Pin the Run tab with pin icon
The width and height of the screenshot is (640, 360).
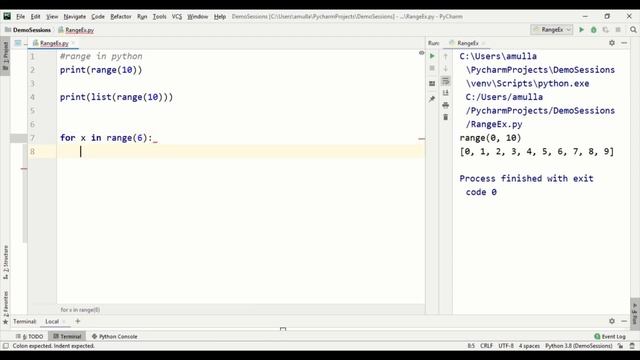click(432, 99)
